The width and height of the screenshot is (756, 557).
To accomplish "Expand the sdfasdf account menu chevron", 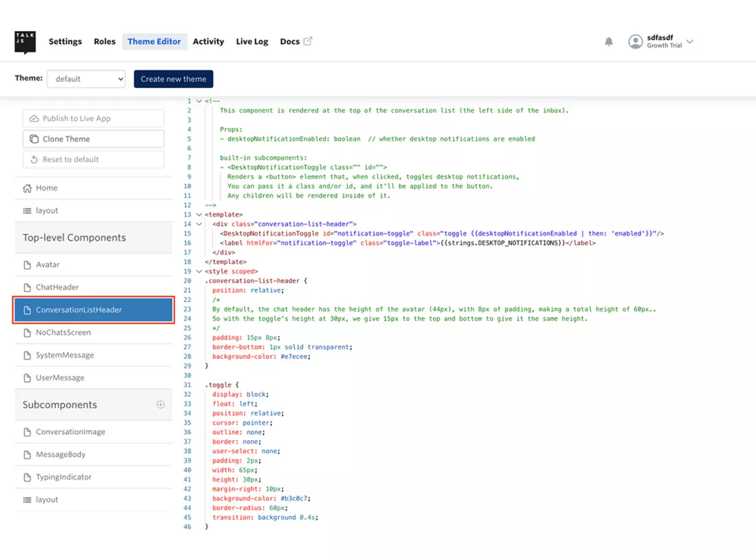I will pyautogui.click(x=689, y=41).
